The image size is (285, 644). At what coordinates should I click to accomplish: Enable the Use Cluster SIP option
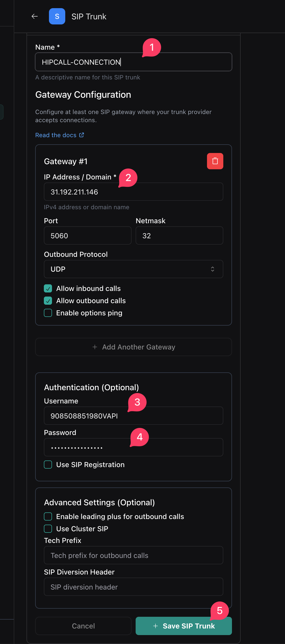tap(48, 529)
